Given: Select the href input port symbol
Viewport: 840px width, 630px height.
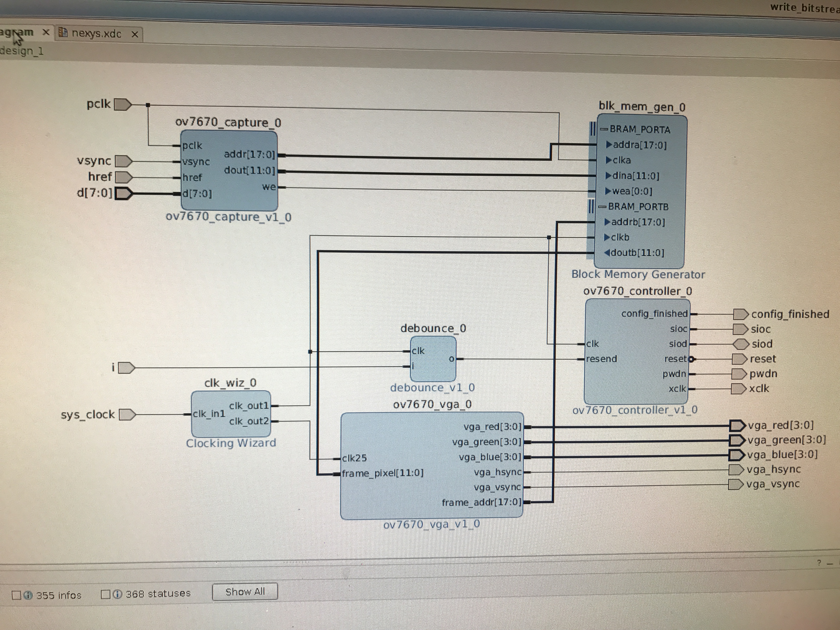Looking at the screenshot, I should (x=124, y=177).
